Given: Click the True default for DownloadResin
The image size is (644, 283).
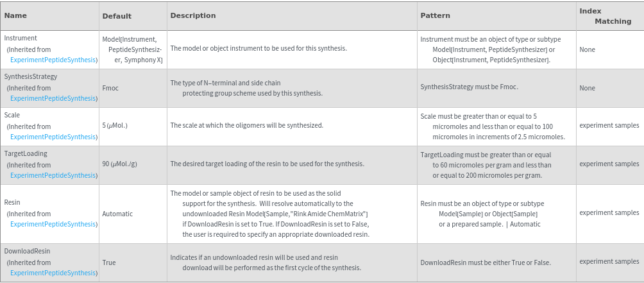Looking at the screenshot, I should coord(109,262).
